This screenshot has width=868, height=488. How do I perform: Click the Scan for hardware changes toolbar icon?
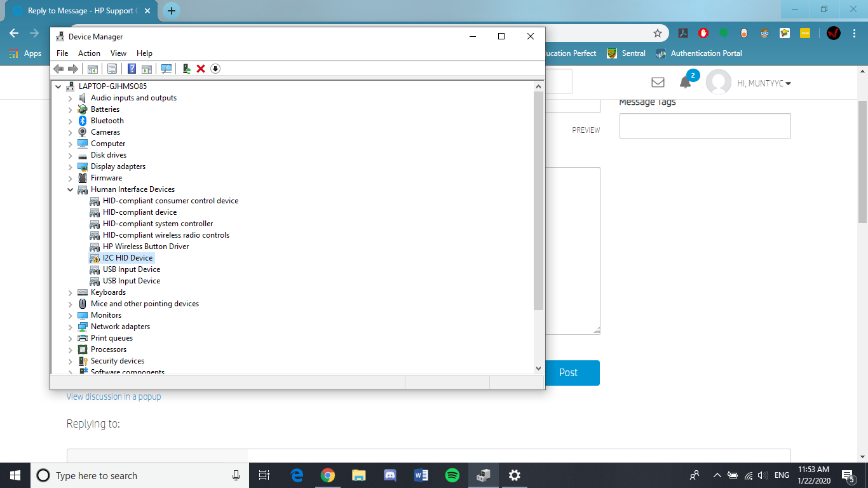click(x=166, y=69)
